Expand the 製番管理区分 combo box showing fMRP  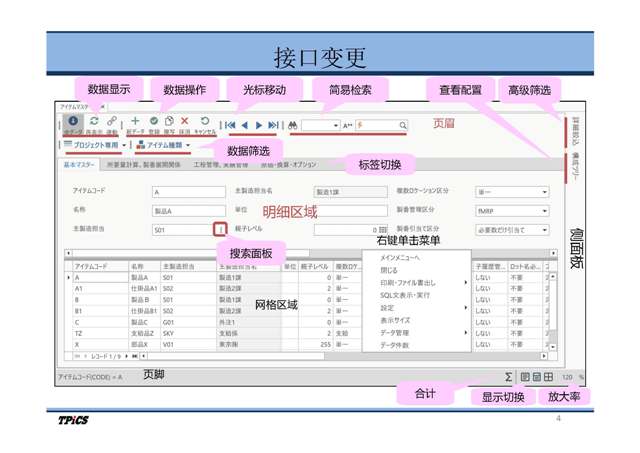pyautogui.click(x=544, y=211)
